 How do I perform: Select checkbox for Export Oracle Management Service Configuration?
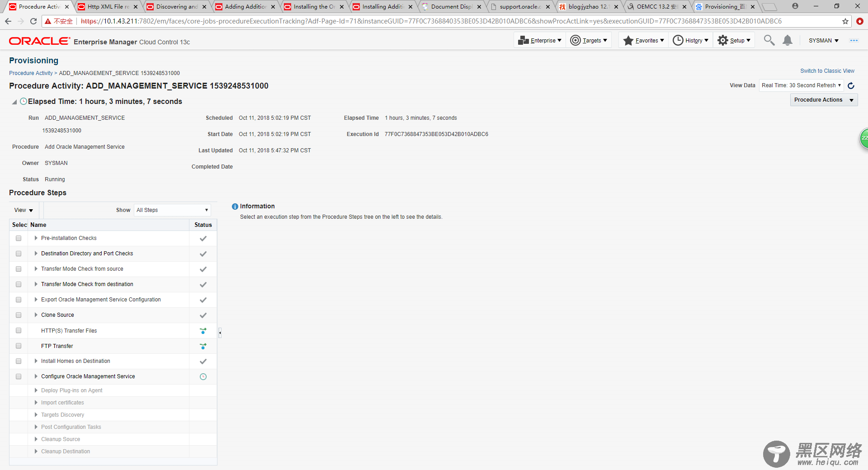click(19, 300)
